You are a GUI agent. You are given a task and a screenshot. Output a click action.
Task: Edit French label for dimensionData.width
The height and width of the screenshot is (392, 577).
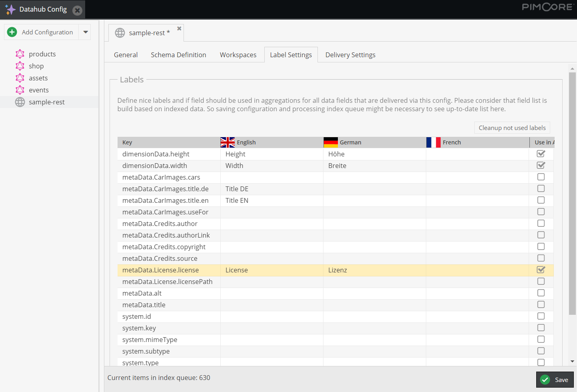tap(477, 166)
